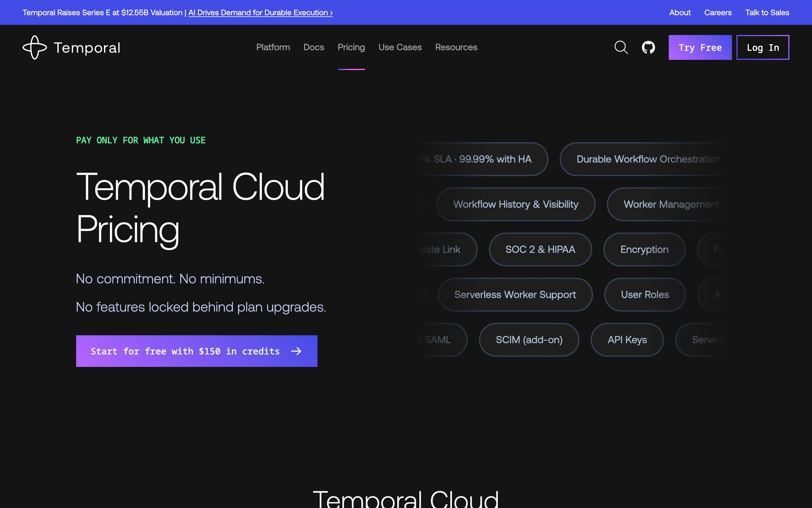
Task: Click the Serverless Worker Support pill
Action: pyautogui.click(x=515, y=295)
